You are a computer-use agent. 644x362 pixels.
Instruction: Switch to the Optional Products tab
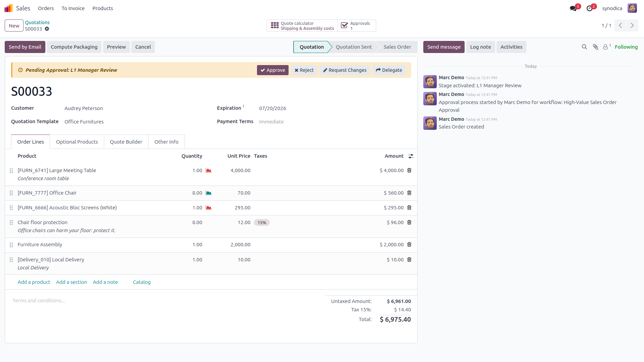click(77, 142)
